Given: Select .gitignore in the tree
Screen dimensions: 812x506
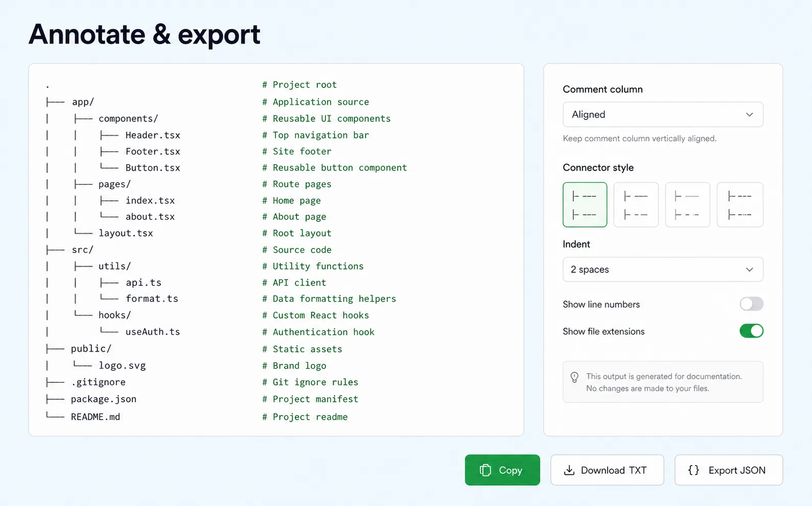Looking at the screenshot, I should click(98, 382).
